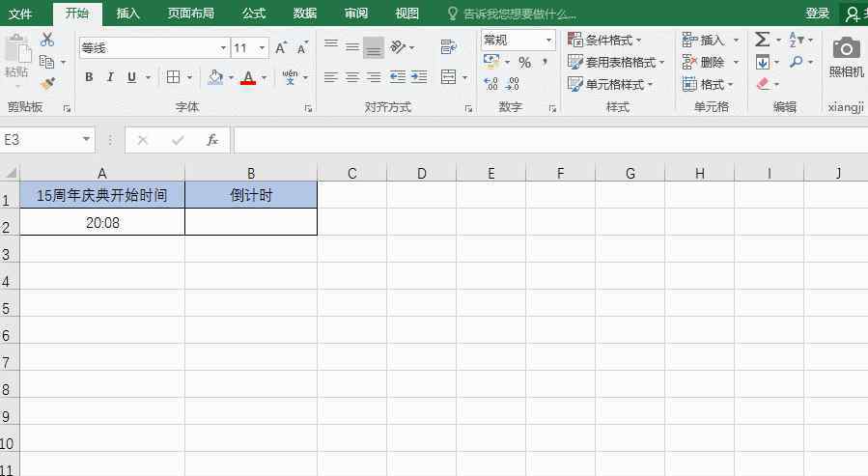Align text to top
The height and width of the screenshot is (476, 868).
pos(331,46)
